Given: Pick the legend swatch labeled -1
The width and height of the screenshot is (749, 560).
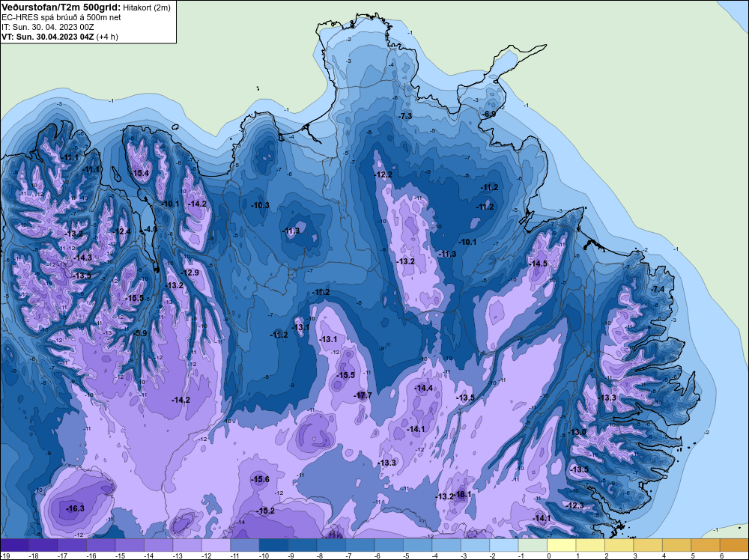Looking at the screenshot, I should [533, 545].
